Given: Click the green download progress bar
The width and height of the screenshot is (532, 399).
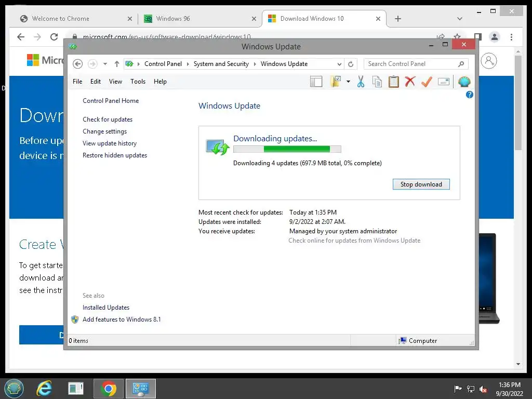Looking at the screenshot, I should (287, 149).
